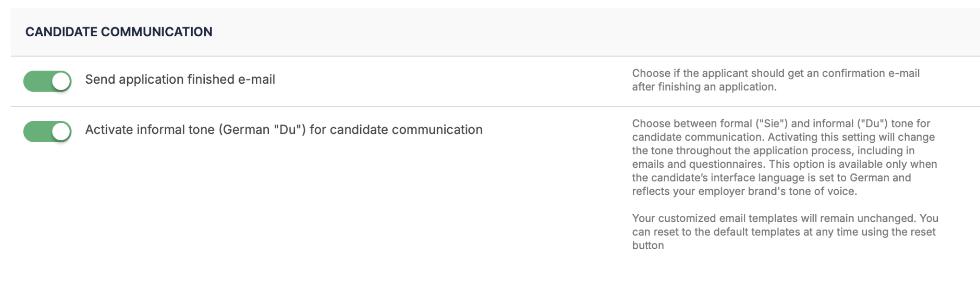Click the "Send application finished e-mail" label
This screenshot has width=980, height=284.
pos(180,79)
